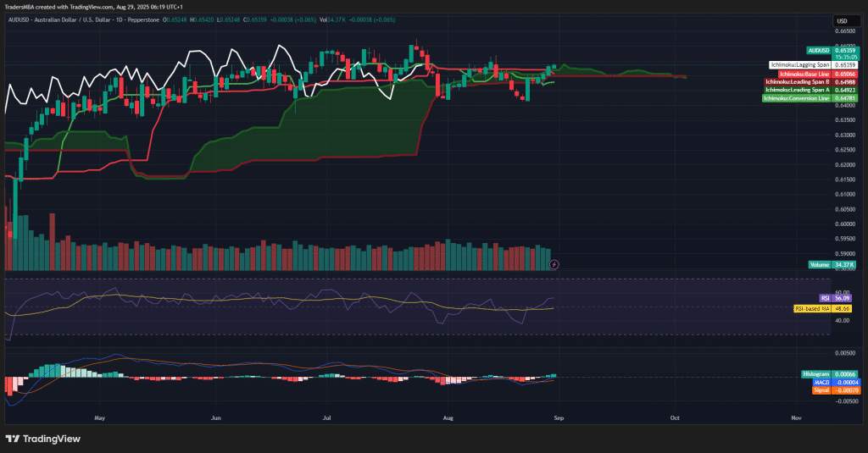
Task: Open the USD currency selector
Action: click(842, 21)
